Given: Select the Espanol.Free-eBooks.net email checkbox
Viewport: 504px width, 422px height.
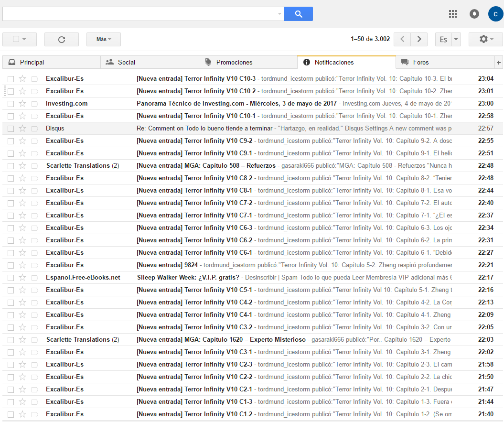Looking at the screenshot, I should tap(11, 278).
